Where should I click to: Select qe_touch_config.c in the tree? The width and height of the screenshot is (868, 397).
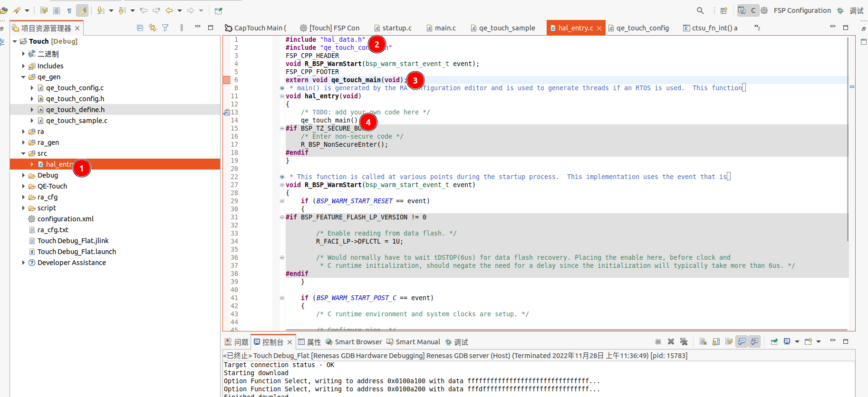point(75,88)
